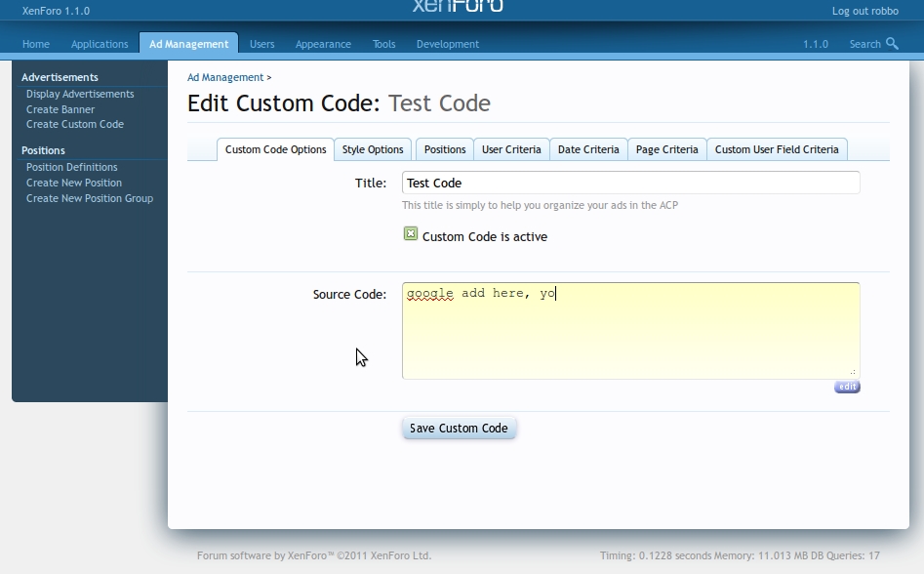Open the Page Criteria tab
924x574 pixels.
tap(667, 149)
